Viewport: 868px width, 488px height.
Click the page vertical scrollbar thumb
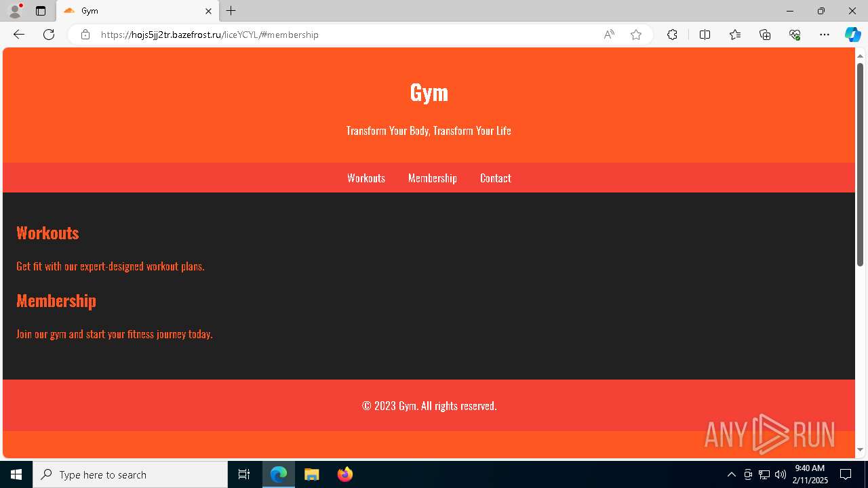point(860,164)
